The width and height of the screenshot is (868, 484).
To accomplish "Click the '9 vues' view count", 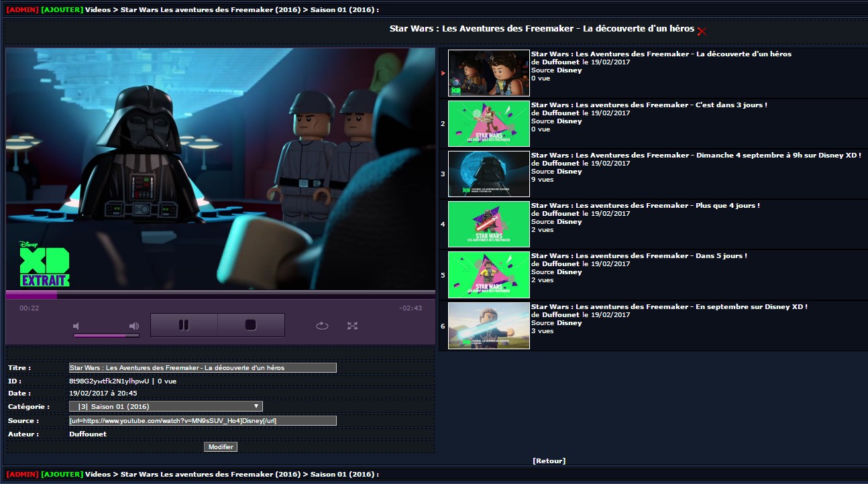I will [x=543, y=179].
